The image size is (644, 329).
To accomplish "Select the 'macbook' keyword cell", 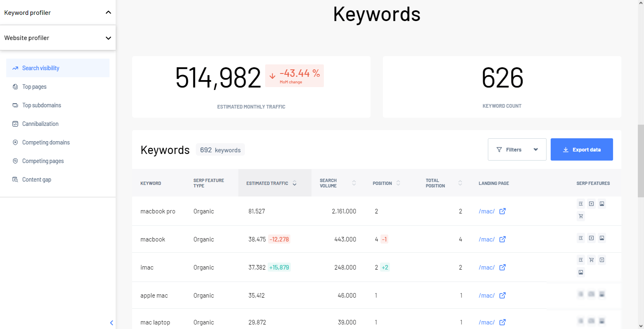I will (153, 239).
